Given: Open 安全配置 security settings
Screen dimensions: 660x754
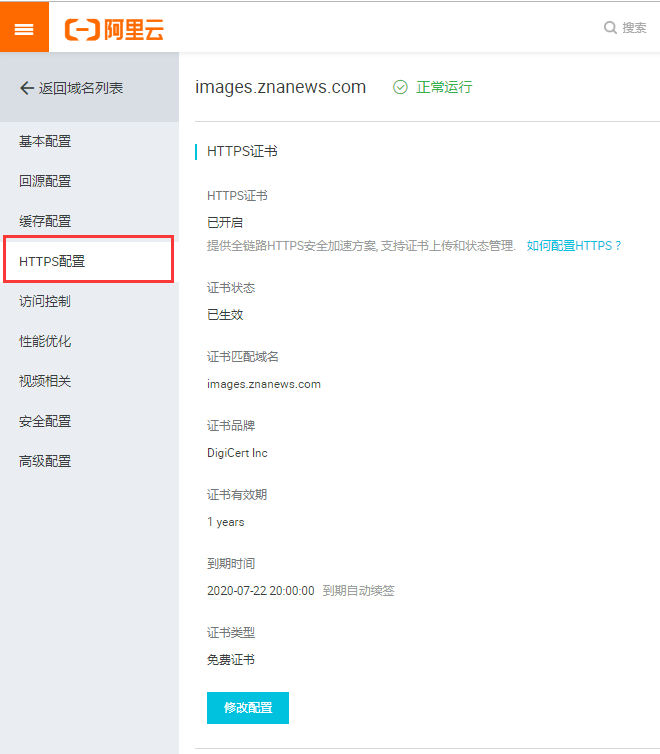Looking at the screenshot, I should pos(45,421).
